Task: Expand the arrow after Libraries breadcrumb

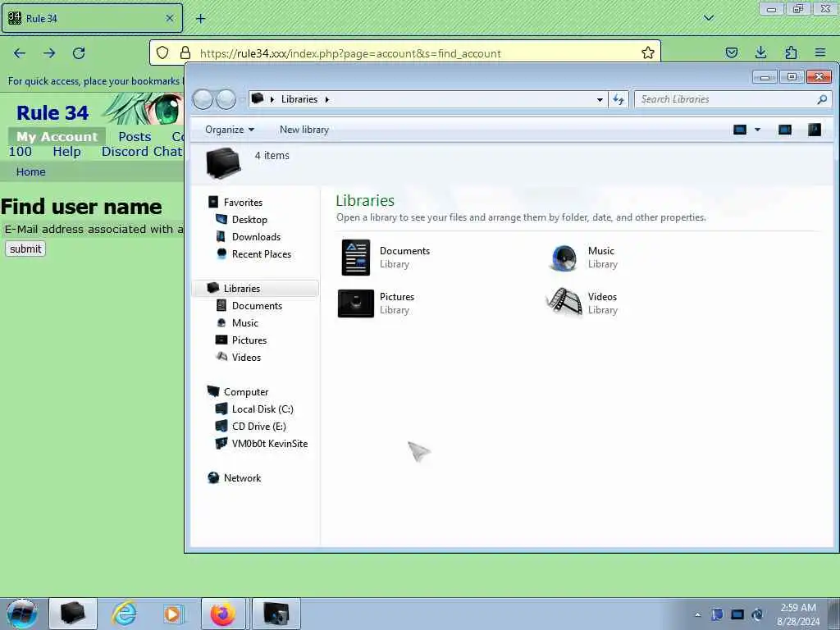Action: point(326,99)
